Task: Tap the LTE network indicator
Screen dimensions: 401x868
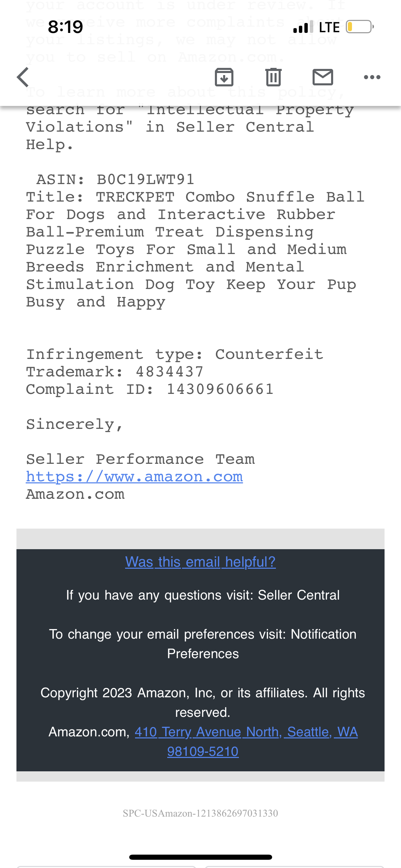Action: point(329,27)
